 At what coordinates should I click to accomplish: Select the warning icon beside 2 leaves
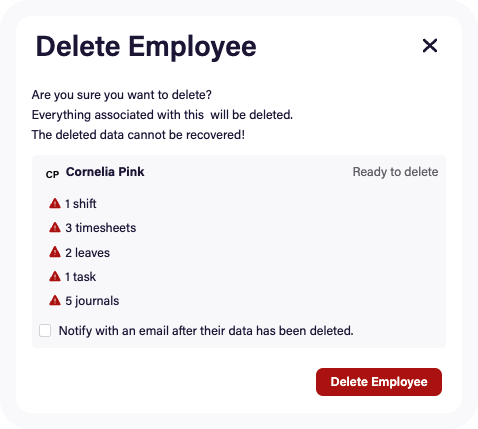point(55,252)
